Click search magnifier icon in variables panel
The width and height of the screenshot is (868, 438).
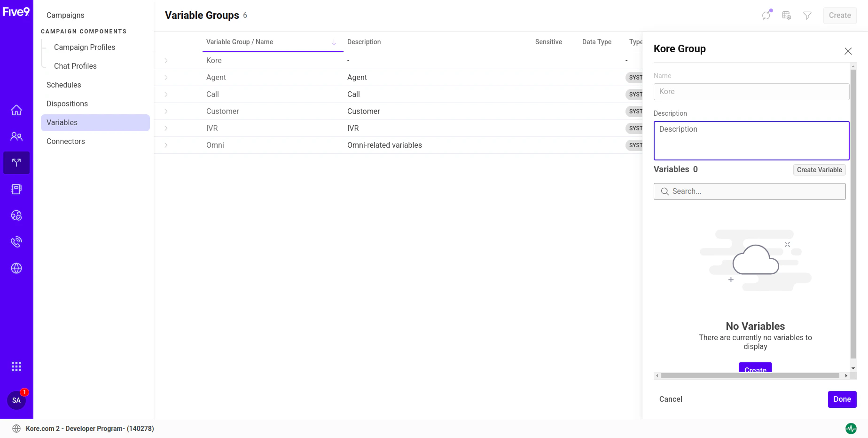point(665,191)
